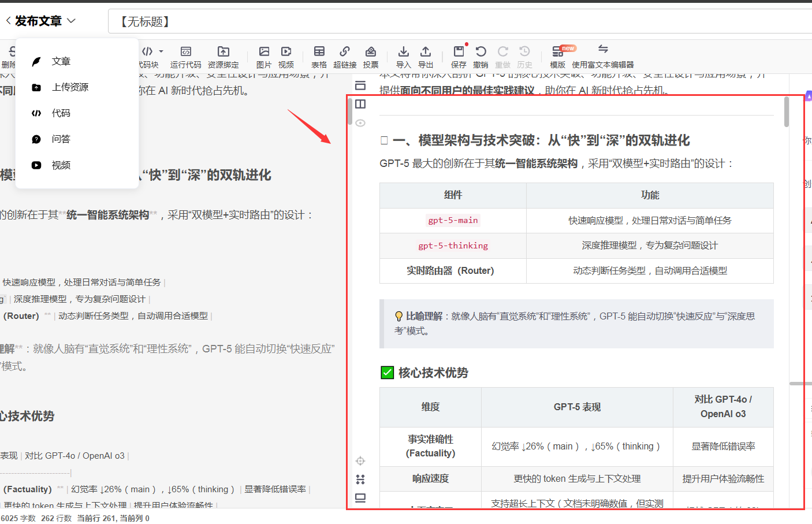Image resolution: width=812 pixels, height=524 pixels.
Task: Click the 262 行数 status bar entry
Action: coord(56,518)
